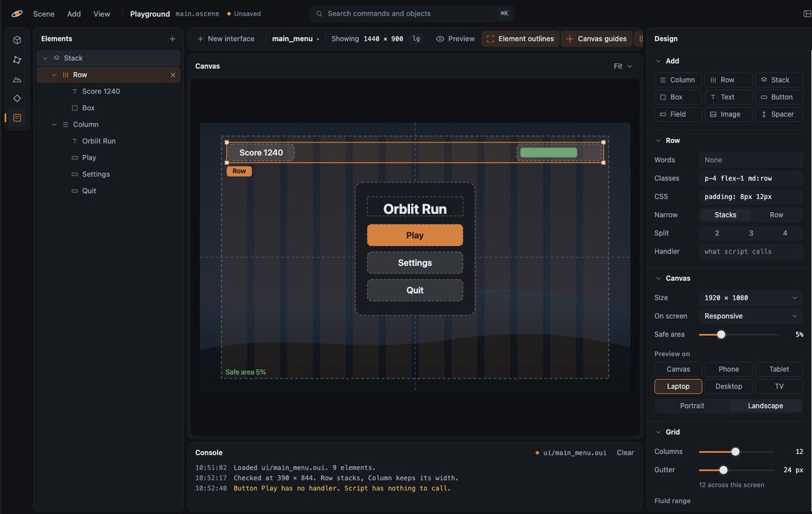Screen dimensions: 812x514
Task: Select Orblit Run in Elements tree
Action: click(108, 141)
